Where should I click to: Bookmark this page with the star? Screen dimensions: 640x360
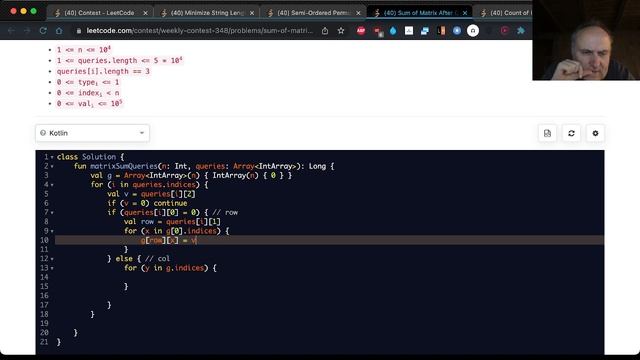click(x=341, y=31)
